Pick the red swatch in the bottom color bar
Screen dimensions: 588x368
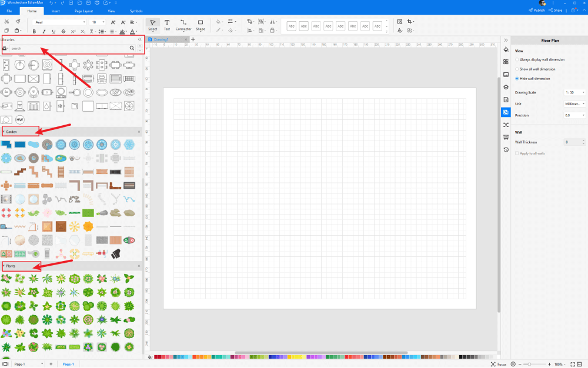tap(156, 356)
